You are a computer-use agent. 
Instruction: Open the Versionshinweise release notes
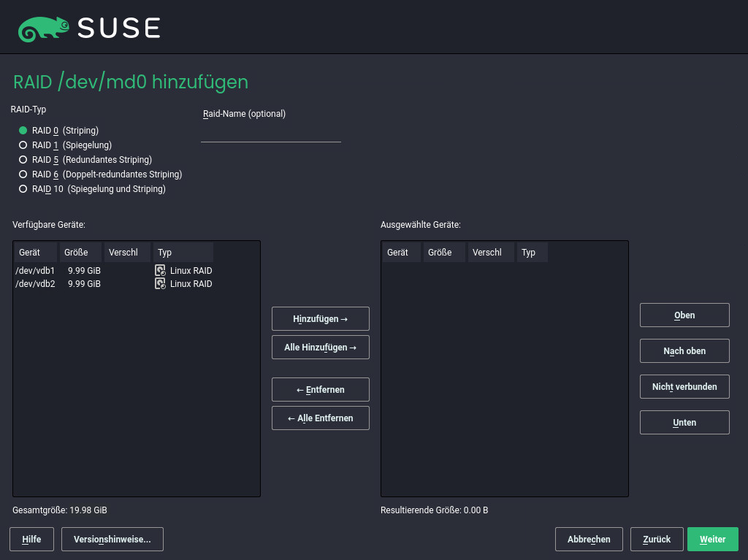pos(112,540)
